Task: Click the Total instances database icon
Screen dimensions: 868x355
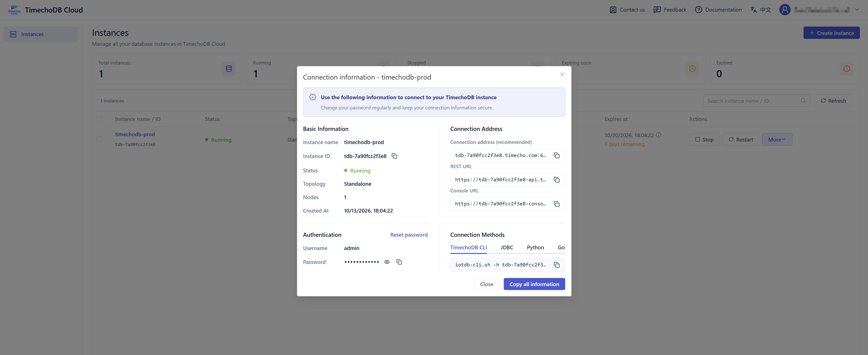Action: point(229,69)
